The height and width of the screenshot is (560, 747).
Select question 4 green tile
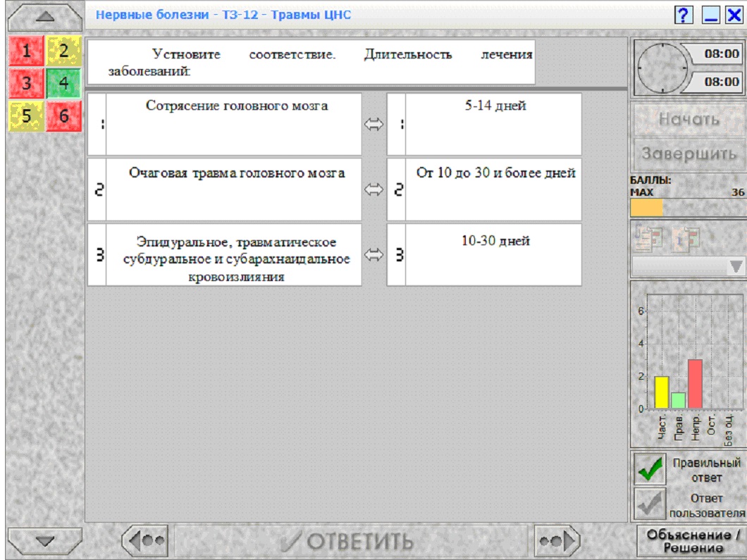click(64, 83)
